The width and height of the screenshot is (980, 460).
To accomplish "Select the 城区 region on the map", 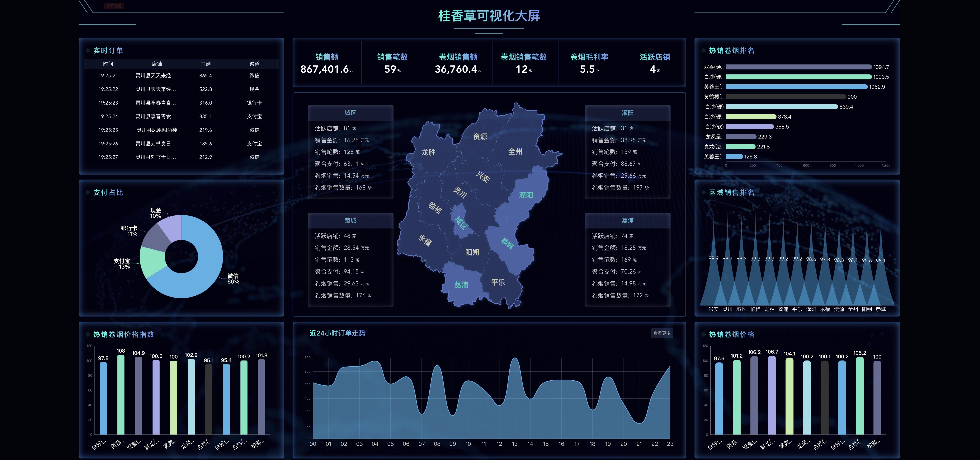I will (x=461, y=223).
